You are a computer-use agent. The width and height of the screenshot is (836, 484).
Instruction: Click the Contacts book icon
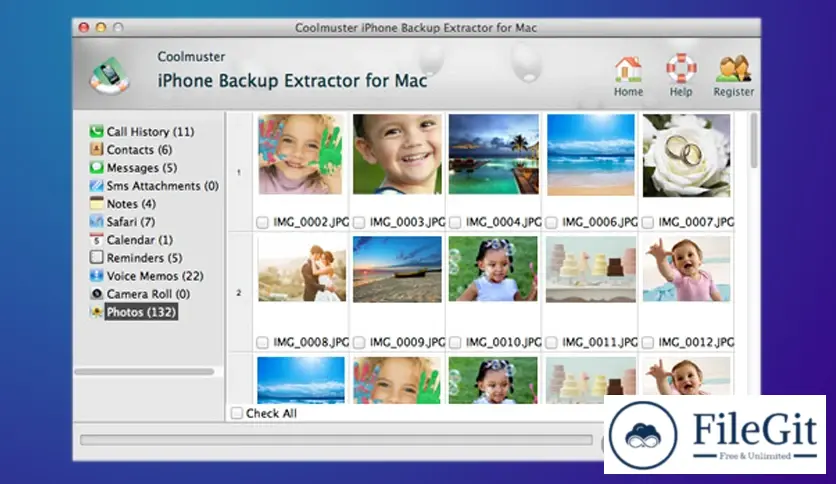pyautogui.click(x=97, y=149)
